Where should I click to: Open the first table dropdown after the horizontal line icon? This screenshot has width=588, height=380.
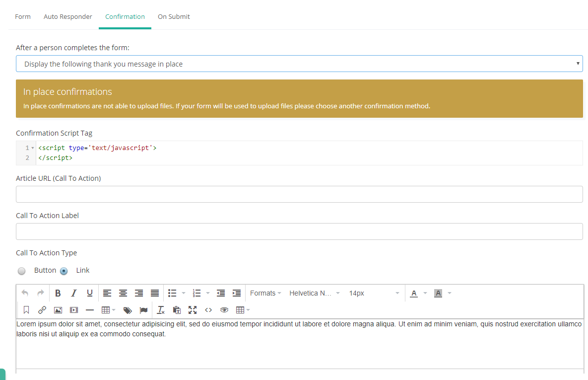coord(108,310)
